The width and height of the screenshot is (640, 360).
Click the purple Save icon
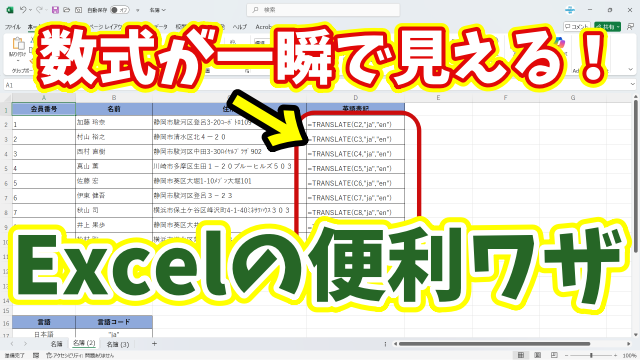coord(55,10)
